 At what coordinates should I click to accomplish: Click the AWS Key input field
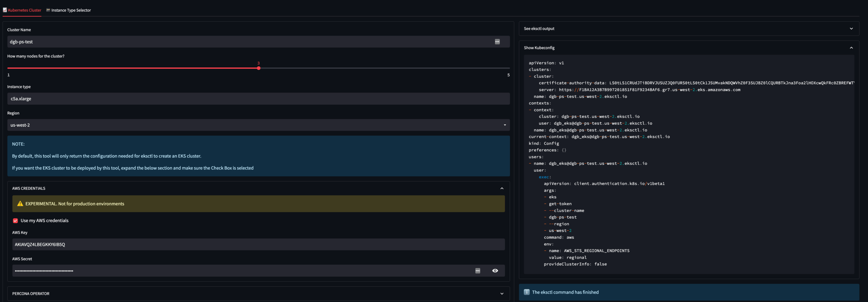(258, 244)
